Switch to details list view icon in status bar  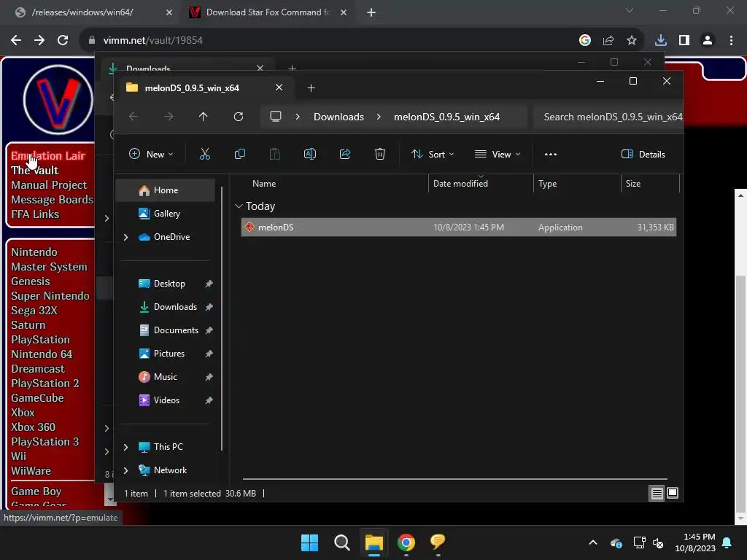(657, 494)
